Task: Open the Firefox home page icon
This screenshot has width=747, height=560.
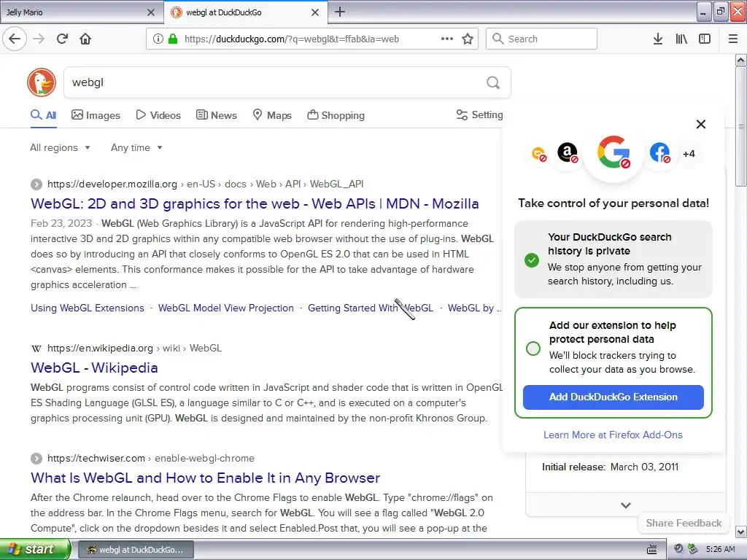Action: (x=85, y=39)
